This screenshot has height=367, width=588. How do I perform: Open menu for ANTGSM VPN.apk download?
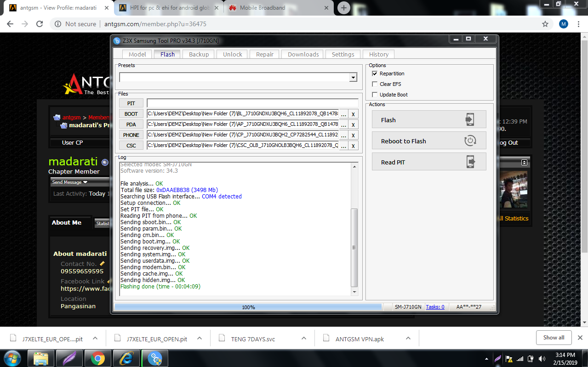(408, 338)
